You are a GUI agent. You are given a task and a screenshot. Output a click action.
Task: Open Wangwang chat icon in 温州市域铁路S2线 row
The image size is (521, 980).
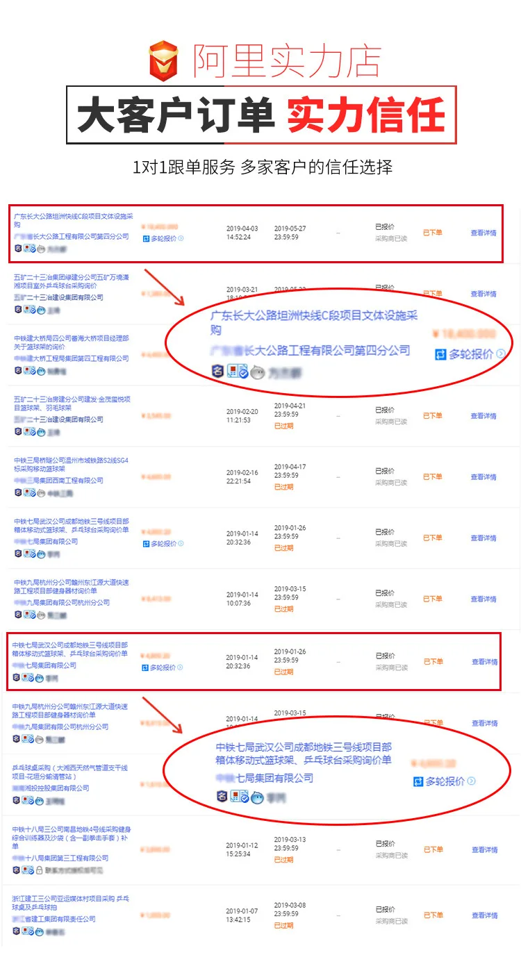pyautogui.click(x=40, y=492)
